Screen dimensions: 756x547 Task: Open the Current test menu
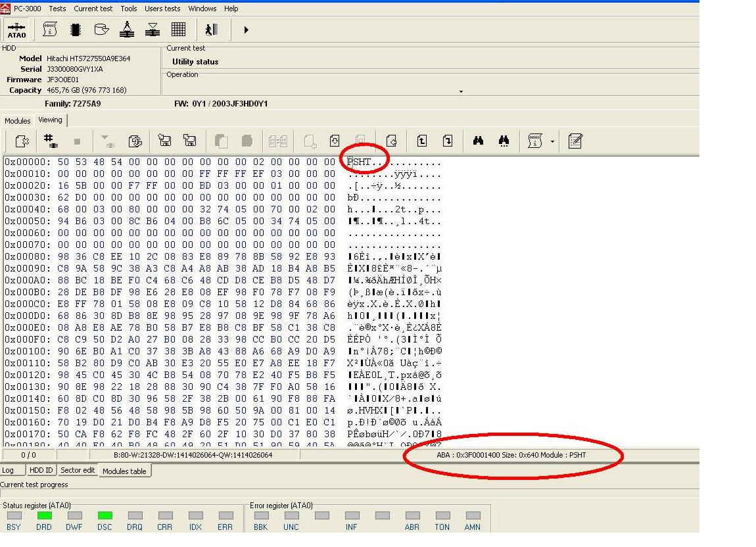coord(93,9)
